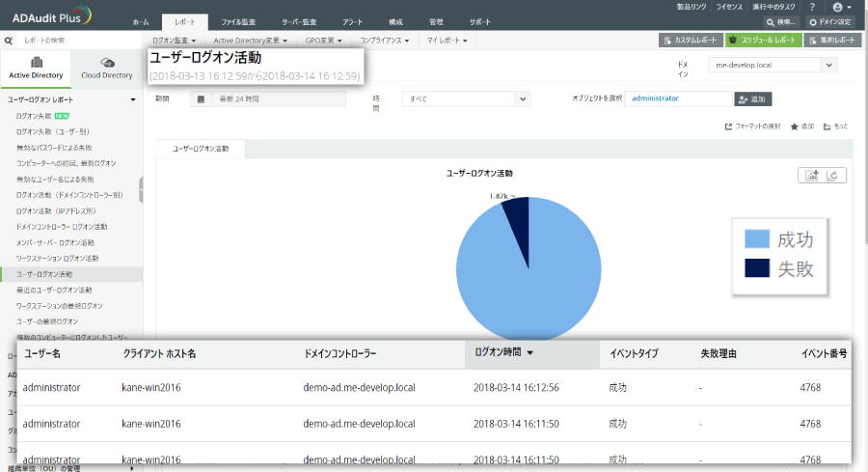This screenshot has height=472, width=868.
Task: Expand the ドメイン me-develop.local dropdown
Action: [829, 65]
